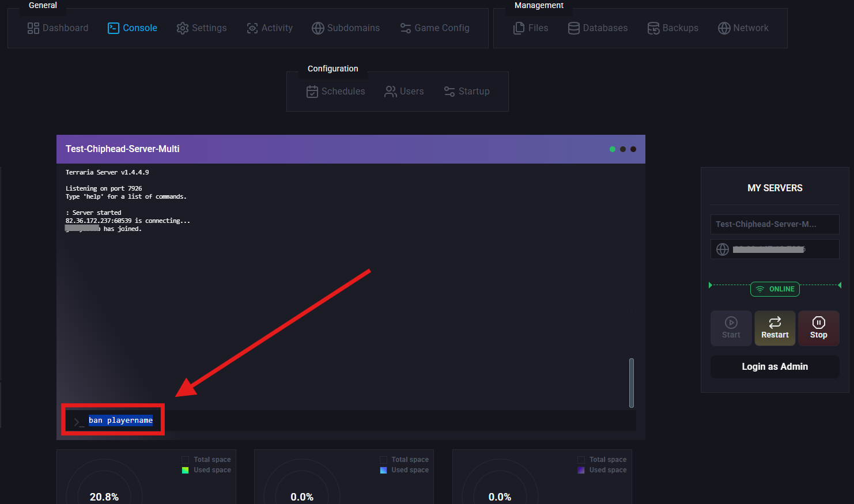
Task: Click the Test-Chiphead-Server-Multi console title
Action: pos(123,149)
